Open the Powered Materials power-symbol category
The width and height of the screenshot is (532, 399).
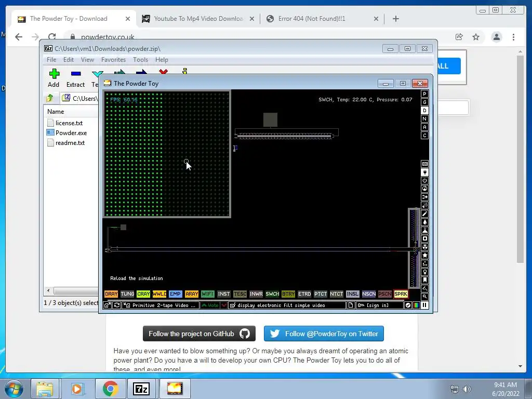point(424,180)
